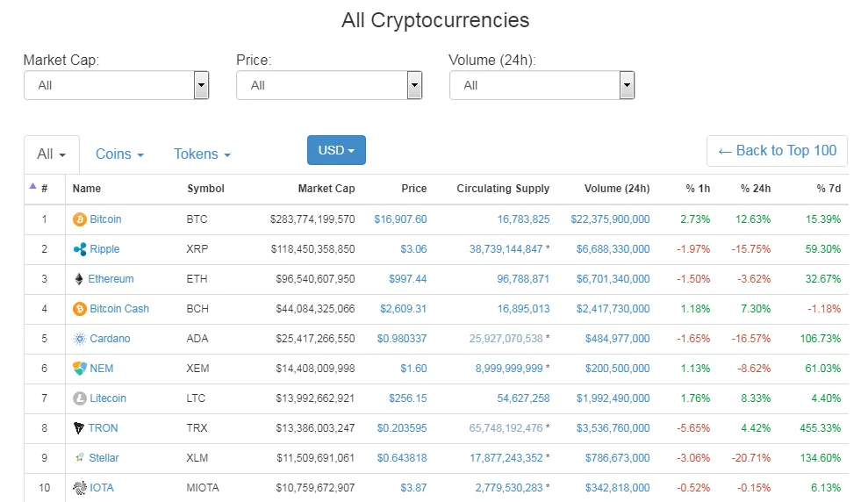868x502 pixels.
Task: Click Ripple price $3.06
Action: 413,249
